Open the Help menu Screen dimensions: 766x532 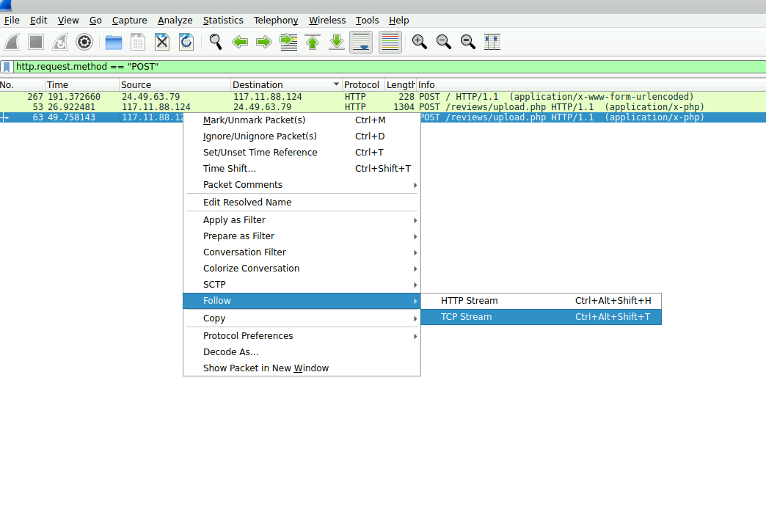point(398,21)
